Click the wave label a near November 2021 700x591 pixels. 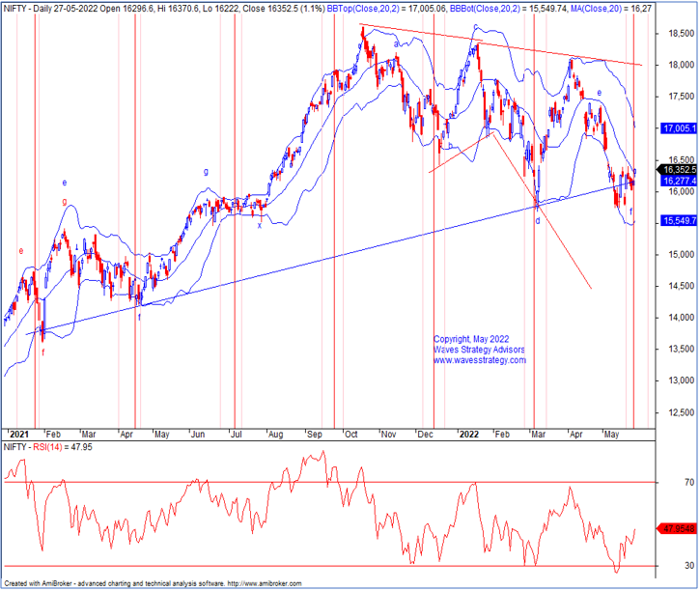pyautogui.click(x=396, y=43)
